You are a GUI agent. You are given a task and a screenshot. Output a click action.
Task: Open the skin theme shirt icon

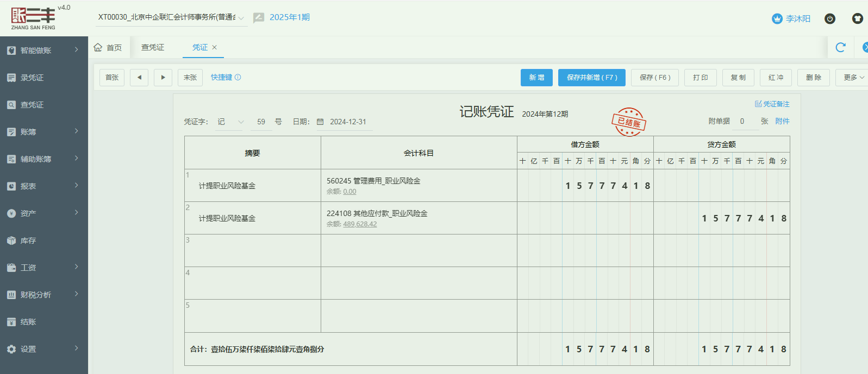[x=857, y=18]
